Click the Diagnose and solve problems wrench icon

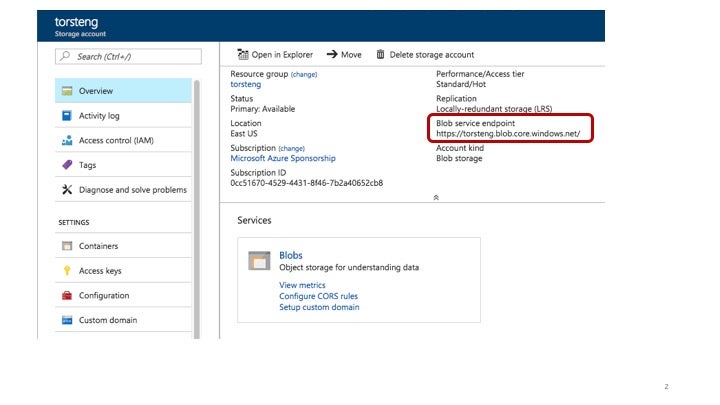pos(67,190)
